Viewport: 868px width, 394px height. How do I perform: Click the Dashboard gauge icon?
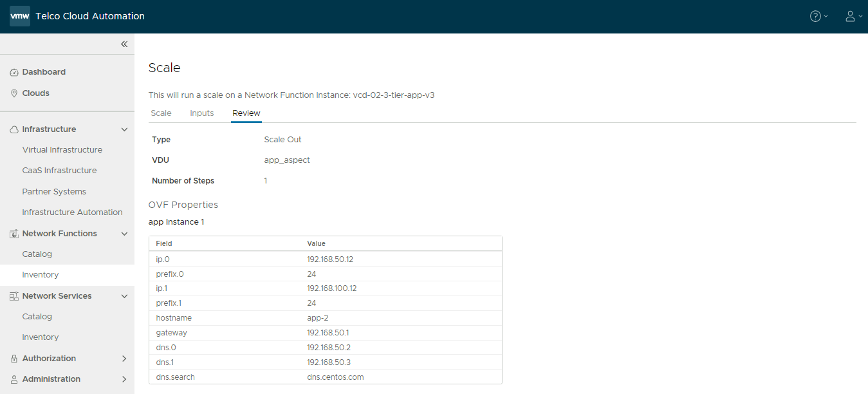pyautogui.click(x=14, y=72)
